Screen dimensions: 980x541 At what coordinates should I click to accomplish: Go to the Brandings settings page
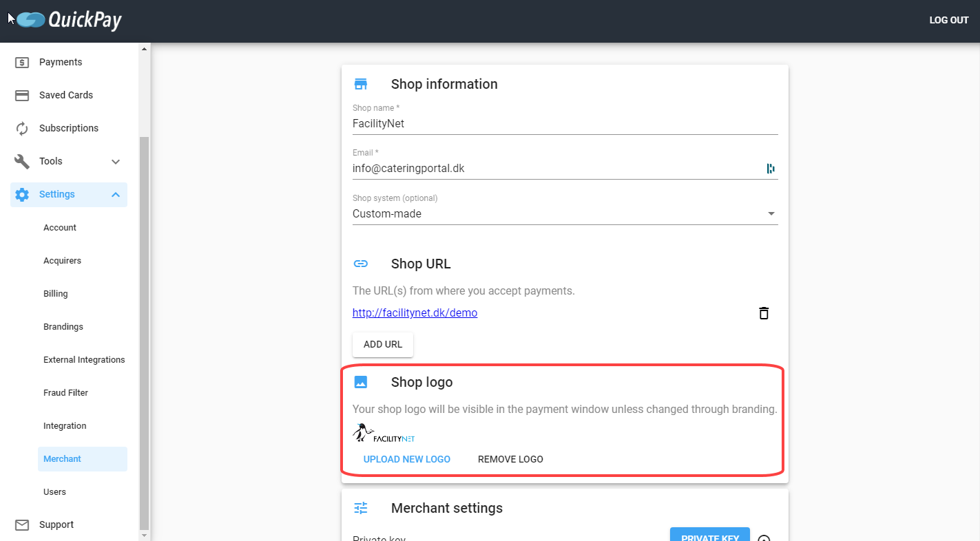[63, 327]
